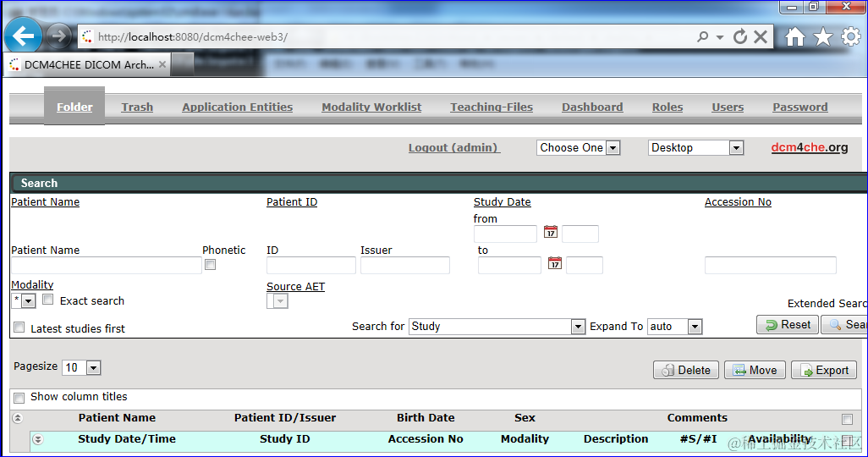Click the Delete button
The image size is (868, 457).
[x=686, y=370]
